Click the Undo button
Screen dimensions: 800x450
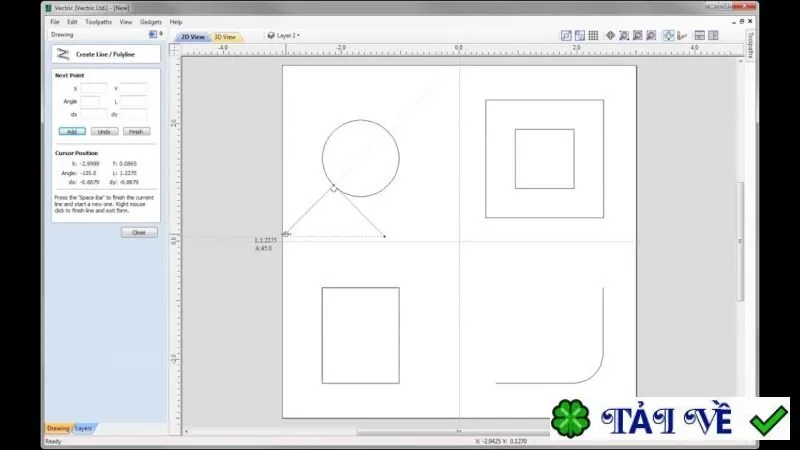[104, 132]
